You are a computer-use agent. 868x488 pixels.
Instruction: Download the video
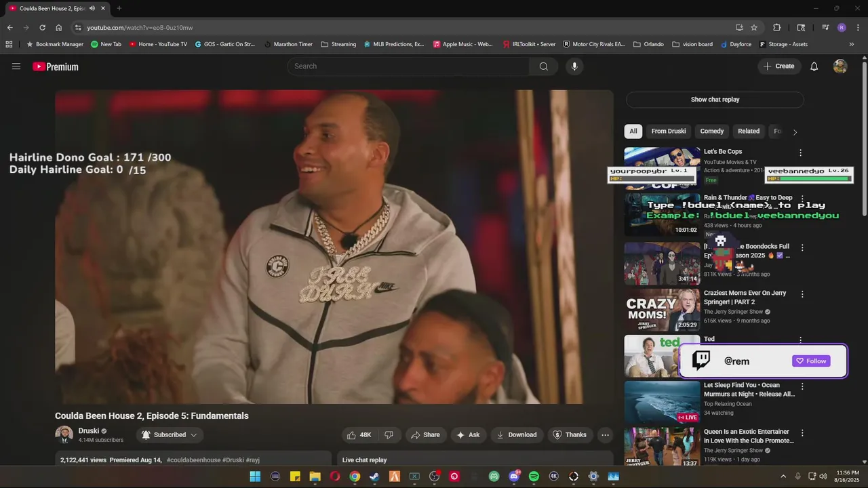click(517, 435)
